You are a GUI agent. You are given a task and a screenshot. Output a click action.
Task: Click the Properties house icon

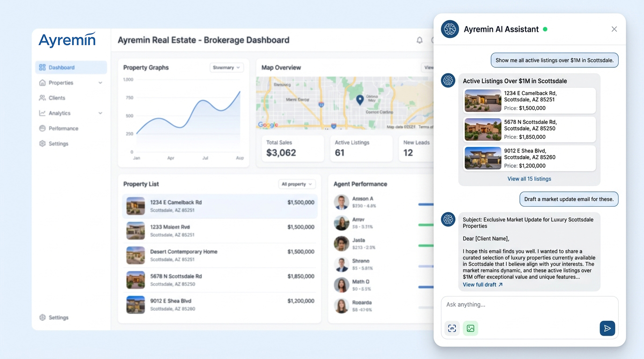pos(43,83)
